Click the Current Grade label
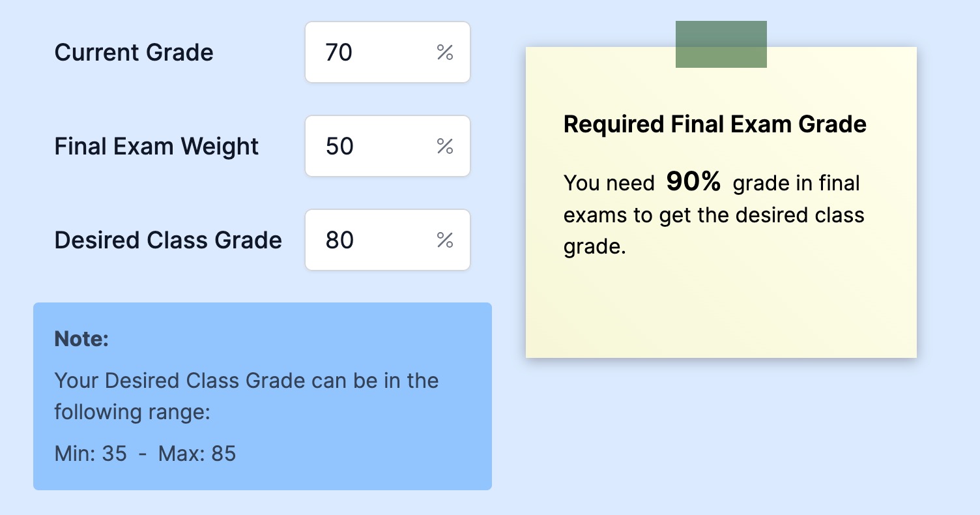Screen dimensions: 980x515 click(x=134, y=52)
